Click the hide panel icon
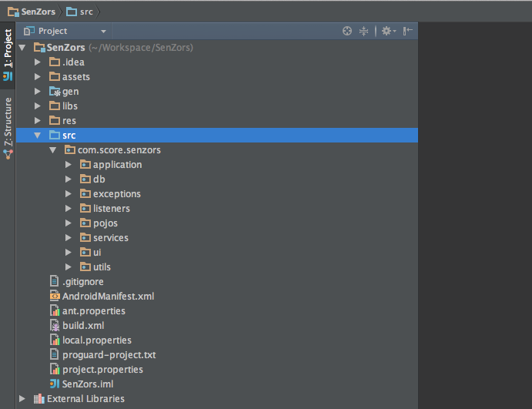 pyautogui.click(x=407, y=31)
